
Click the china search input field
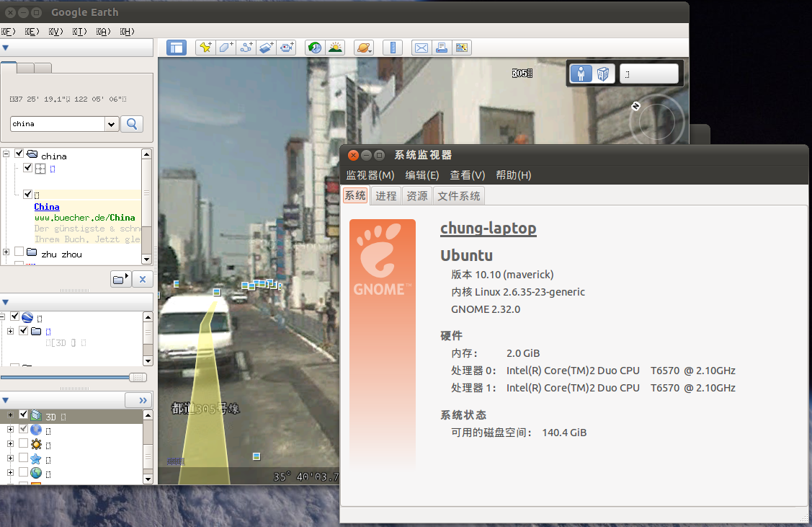tap(58, 124)
